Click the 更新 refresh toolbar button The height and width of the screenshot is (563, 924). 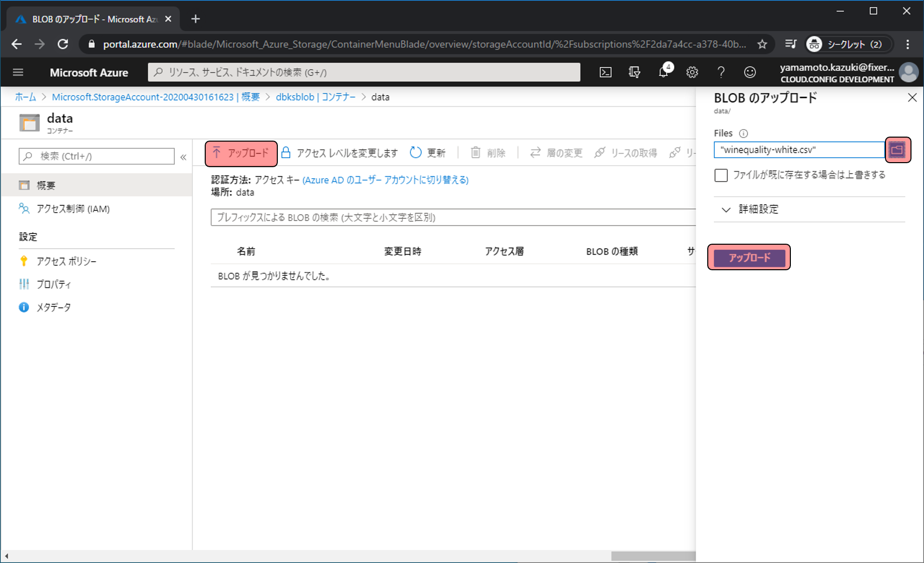tap(428, 153)
